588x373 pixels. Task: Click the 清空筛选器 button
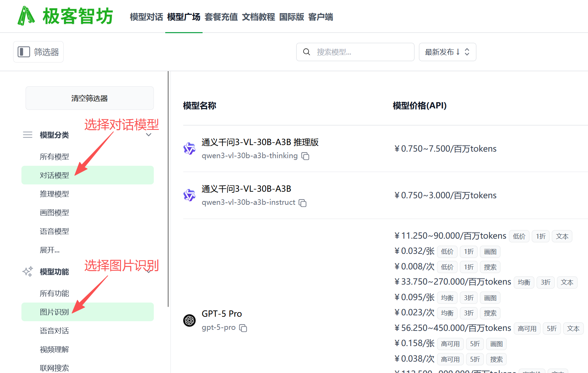tap(89, 98)
